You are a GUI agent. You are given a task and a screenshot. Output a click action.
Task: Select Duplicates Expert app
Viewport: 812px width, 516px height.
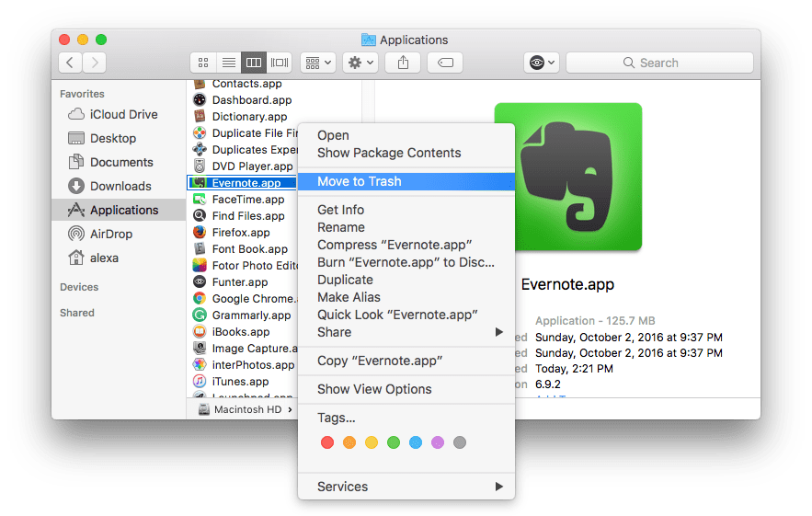tap(245, 150)
